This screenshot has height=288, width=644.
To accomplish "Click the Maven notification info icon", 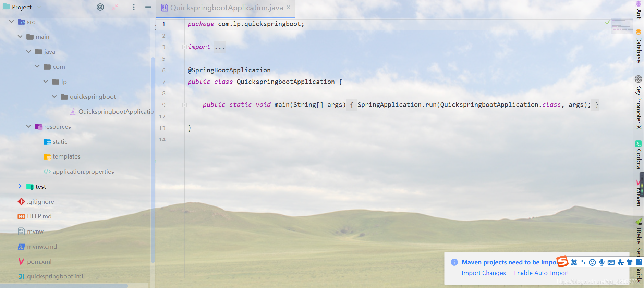I will click(454, 262).
